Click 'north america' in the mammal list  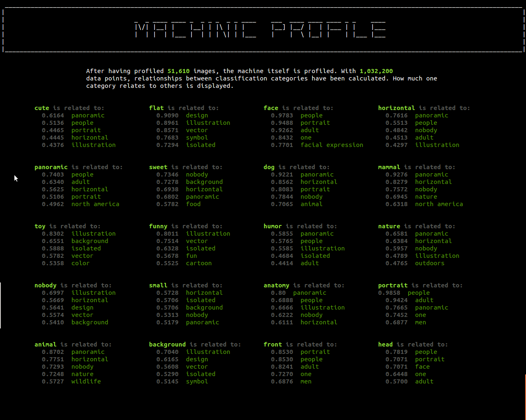tap(439, 204)
